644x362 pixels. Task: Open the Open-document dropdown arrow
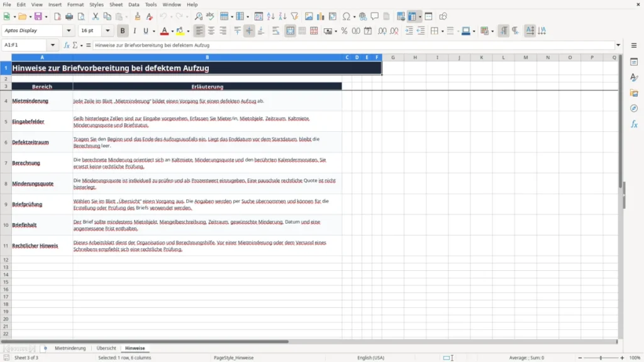(x=30, y=17)
